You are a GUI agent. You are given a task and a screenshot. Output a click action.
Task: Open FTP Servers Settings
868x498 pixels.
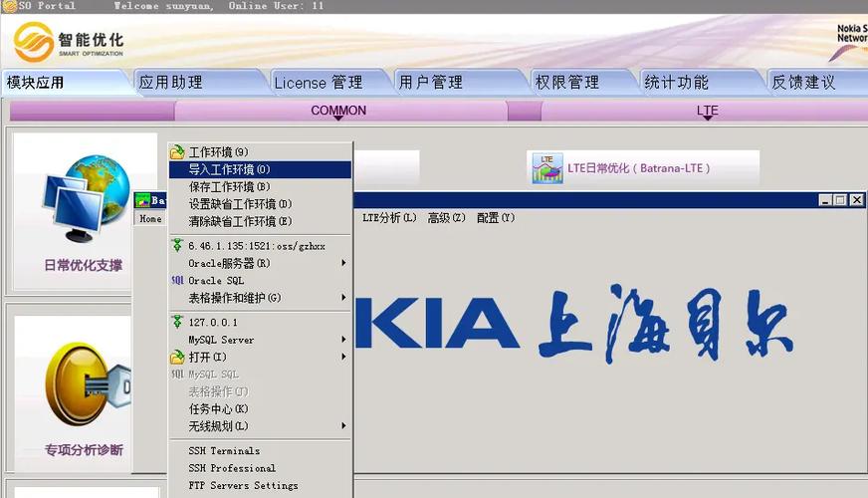tap(260, 485)
